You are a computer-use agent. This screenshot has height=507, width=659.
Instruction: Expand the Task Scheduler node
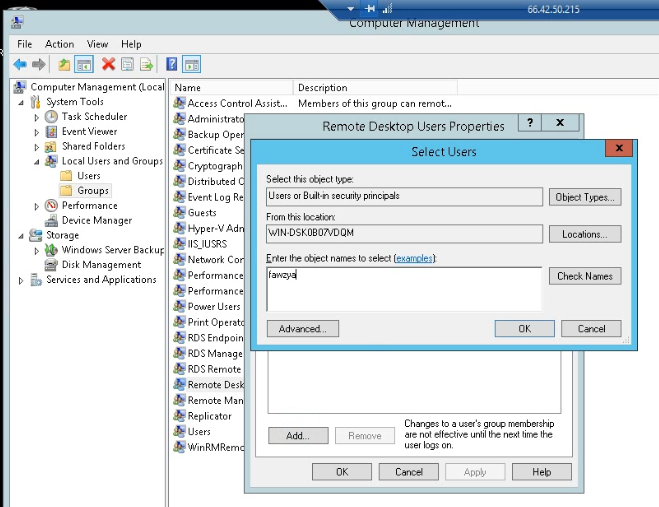tap(37, 117)
